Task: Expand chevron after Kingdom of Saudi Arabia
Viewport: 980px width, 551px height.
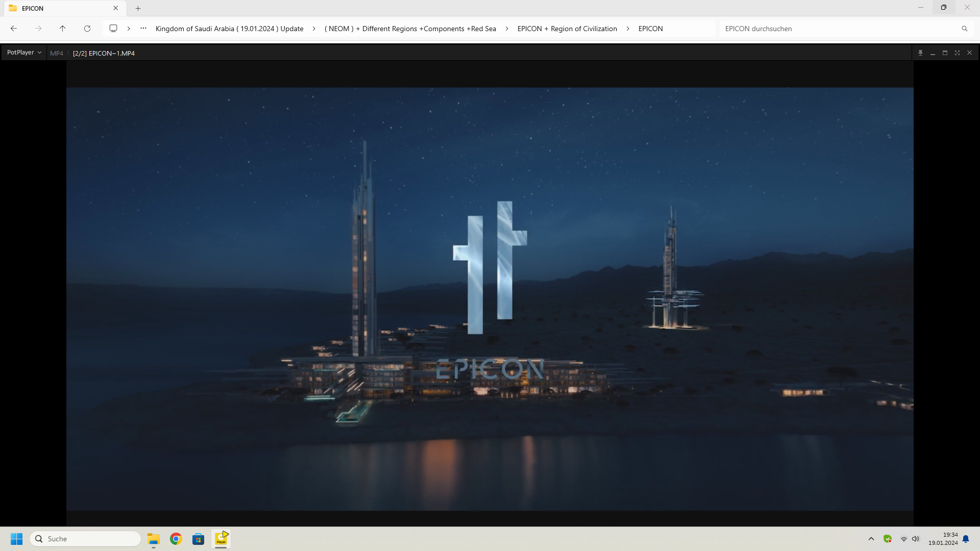Action: coord(314,29)
